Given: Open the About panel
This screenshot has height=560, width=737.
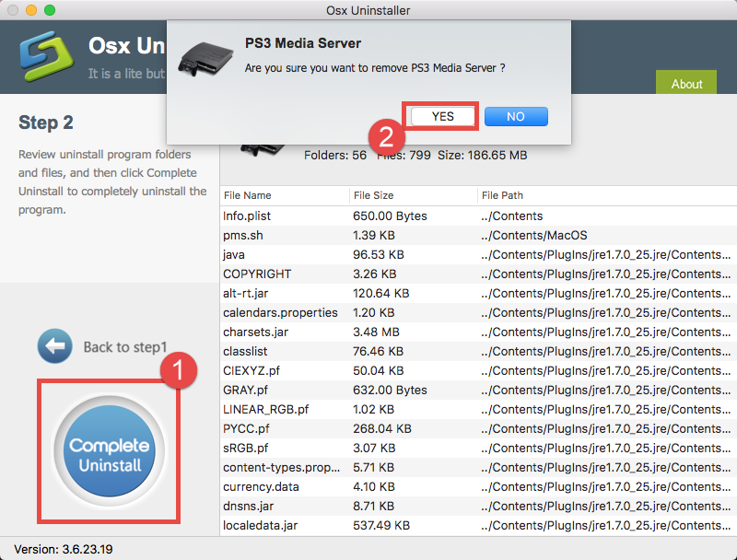Looking at the screenshot, I should point(685,83).
